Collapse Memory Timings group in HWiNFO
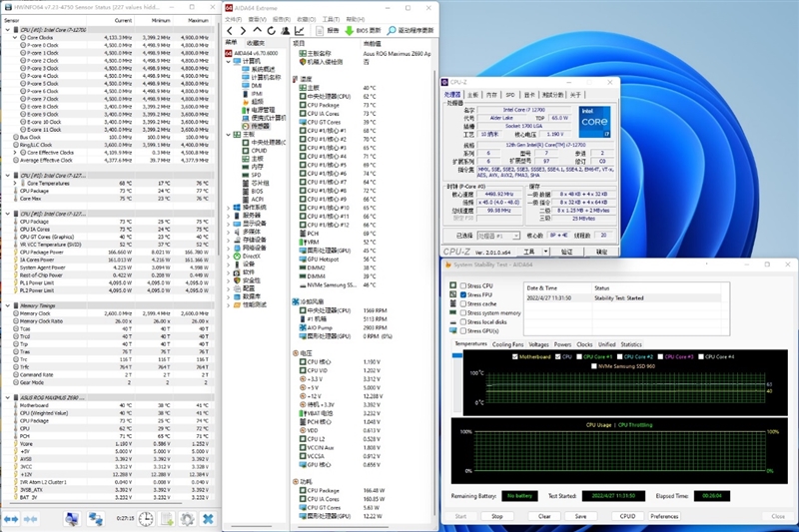 point(8,305)
